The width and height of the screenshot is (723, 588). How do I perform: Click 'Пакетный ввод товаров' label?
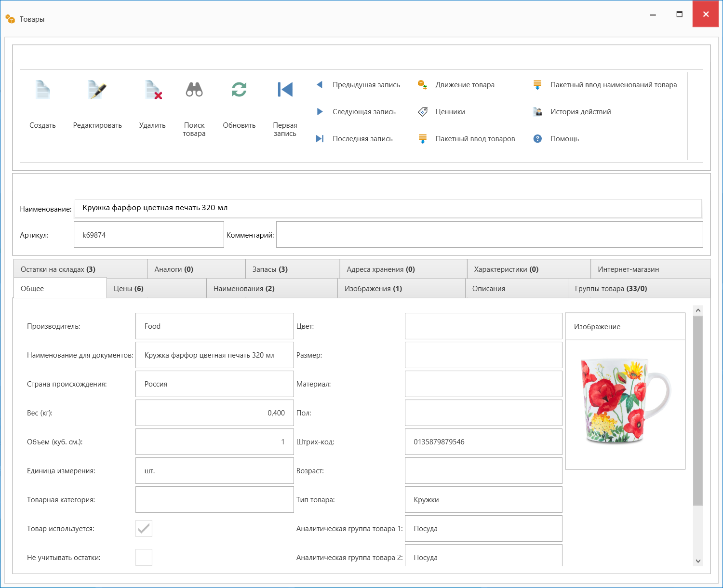tap(475, 139)
